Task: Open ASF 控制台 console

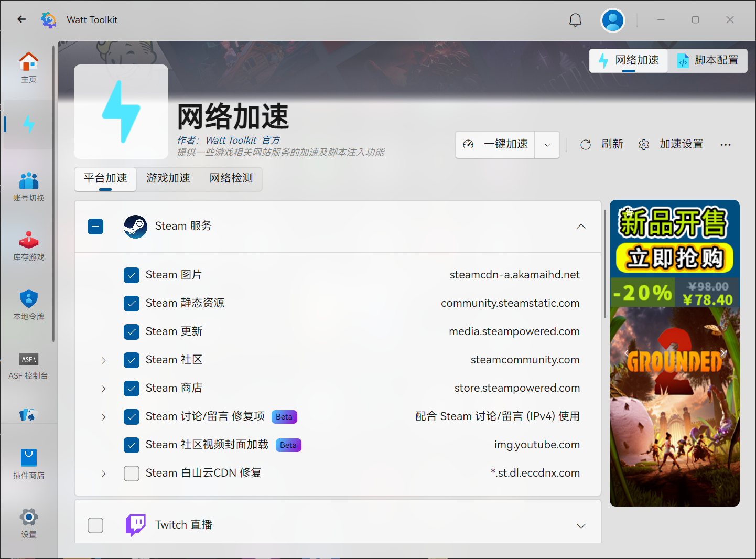Action: click(x=29, y=365)
